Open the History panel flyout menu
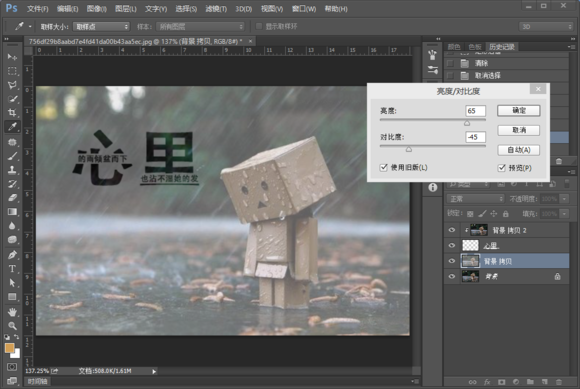This screenshot has height=389, width=580. [571, 47]
